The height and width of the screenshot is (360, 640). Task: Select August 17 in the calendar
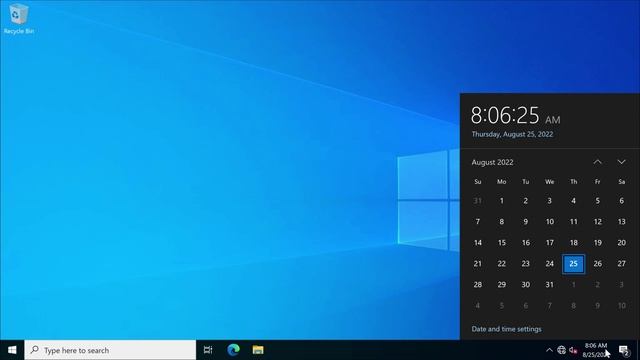(550, 242)
